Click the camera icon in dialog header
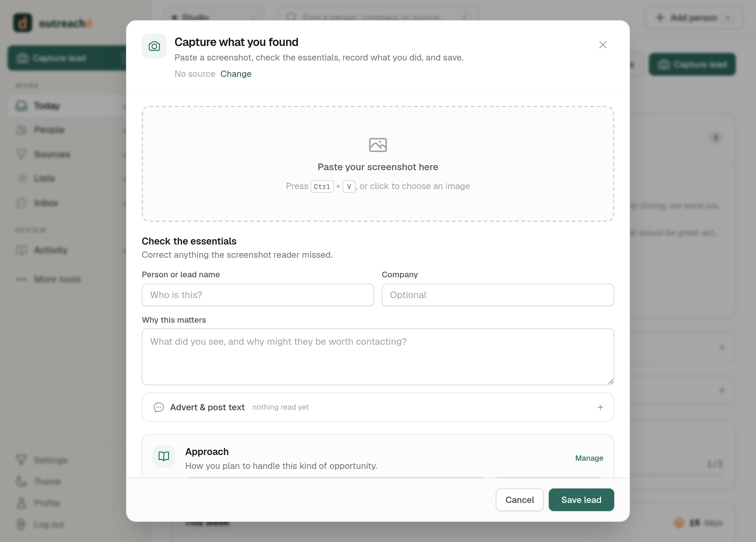Viewport: 756px width, 542px height. point(154,46)
